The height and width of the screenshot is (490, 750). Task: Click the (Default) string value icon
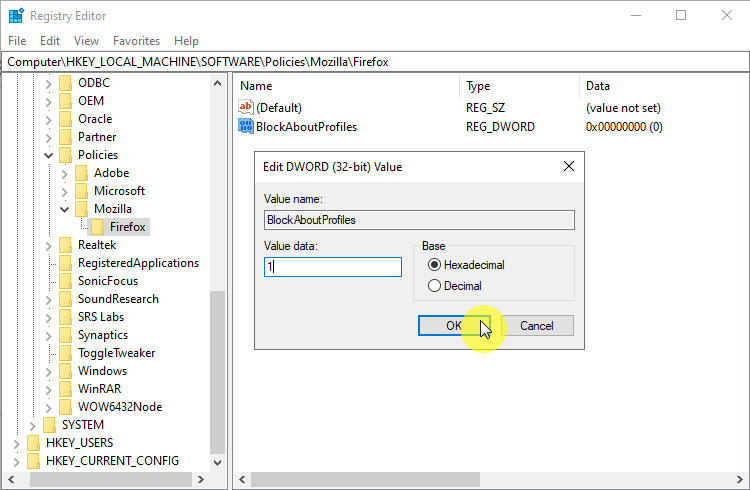pyautogui.click(x=246, y=107)
